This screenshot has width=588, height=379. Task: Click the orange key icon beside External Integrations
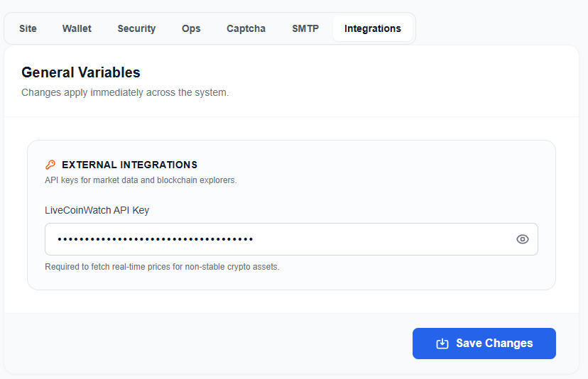[x=50, y=165]
